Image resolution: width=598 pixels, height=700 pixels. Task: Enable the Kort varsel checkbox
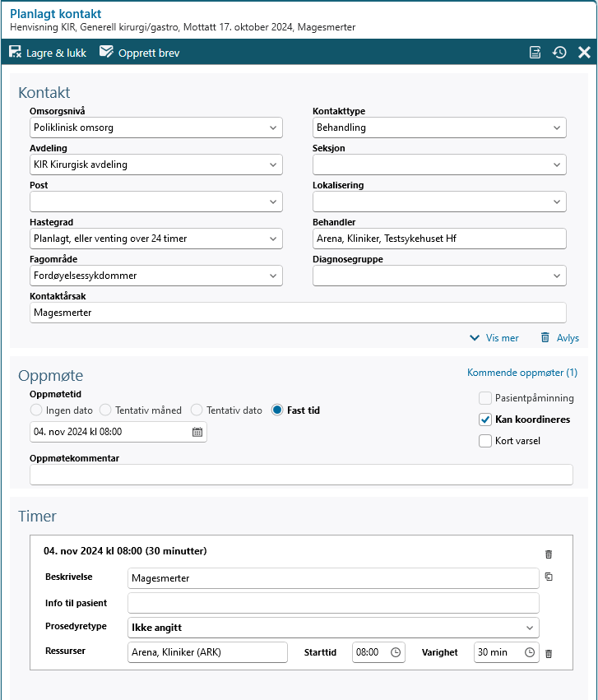[485, 441]
